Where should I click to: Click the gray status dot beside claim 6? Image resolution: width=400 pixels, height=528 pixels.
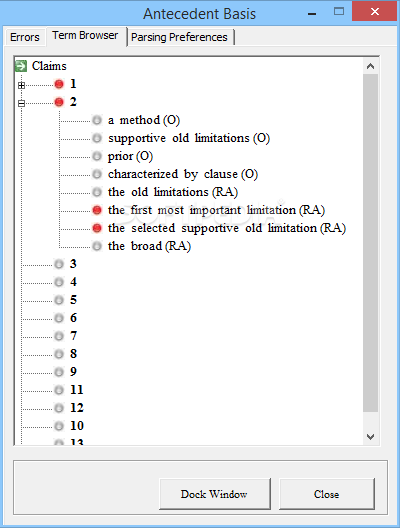(x=59, y=318)
